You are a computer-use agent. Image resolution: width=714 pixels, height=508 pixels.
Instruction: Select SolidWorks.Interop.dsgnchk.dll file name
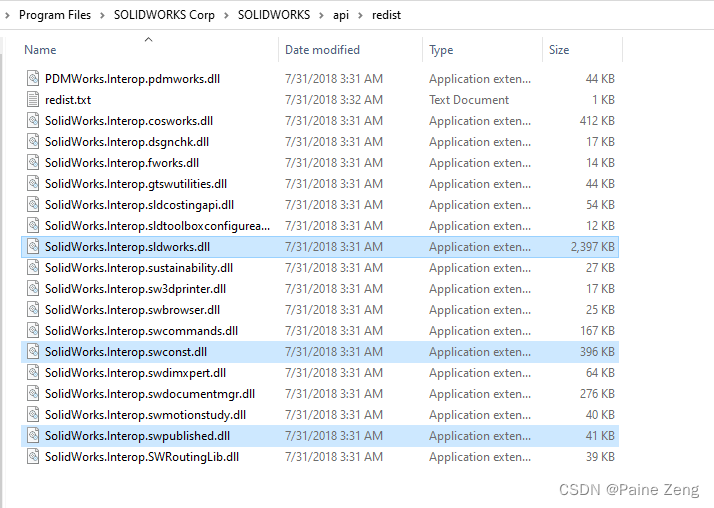point(127,142)
